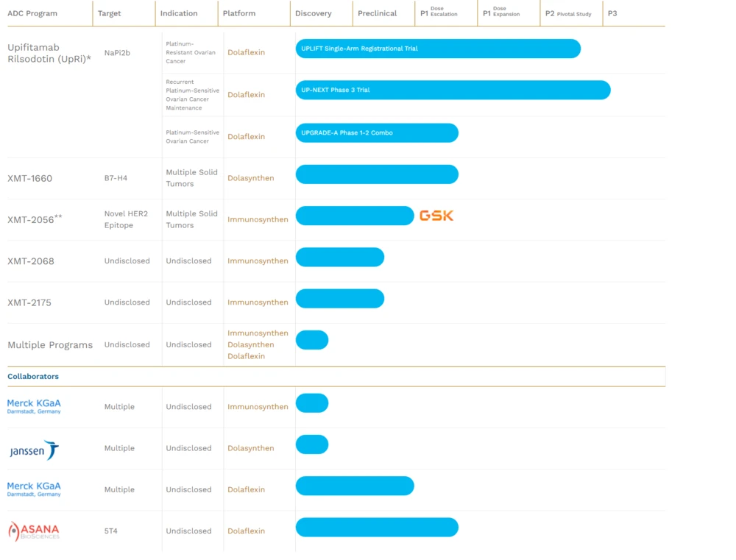Click the GSK partner logo
736x560 pixels.
pyautogui.click(x=436, y=216)
